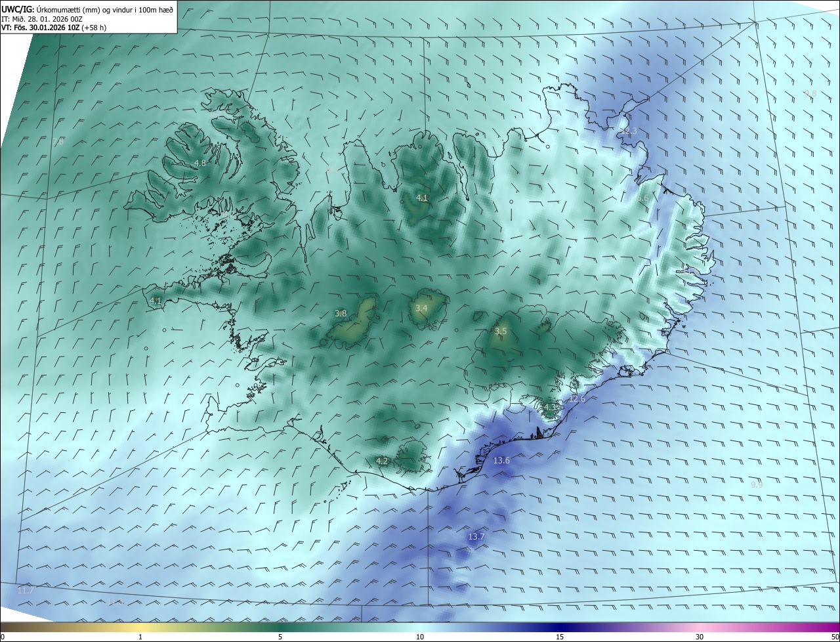Click the 13.6 value label
The image size is (840, 642).
click(501, 460)
